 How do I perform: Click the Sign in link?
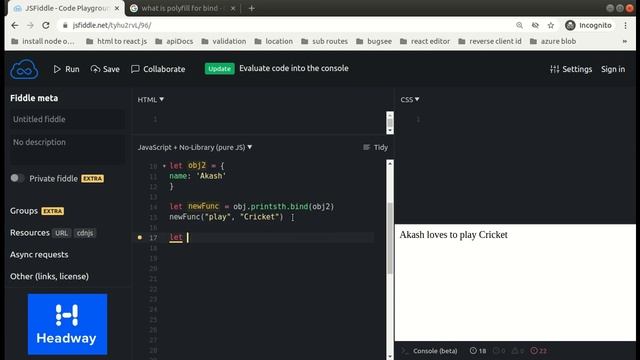(613, 69)
